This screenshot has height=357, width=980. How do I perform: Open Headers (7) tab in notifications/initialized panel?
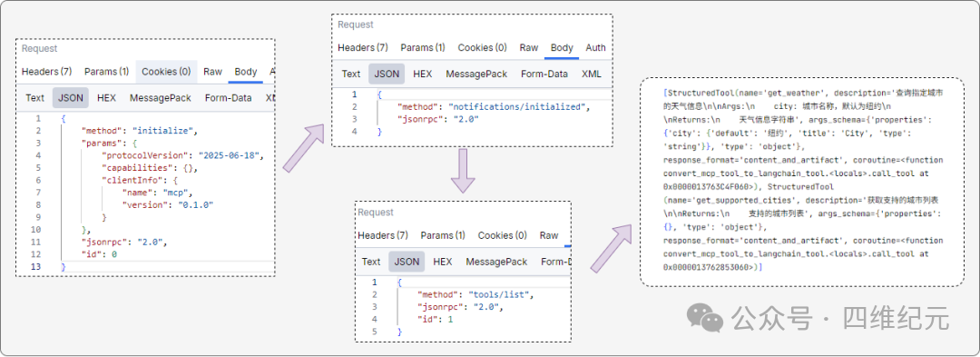point(363,47)
